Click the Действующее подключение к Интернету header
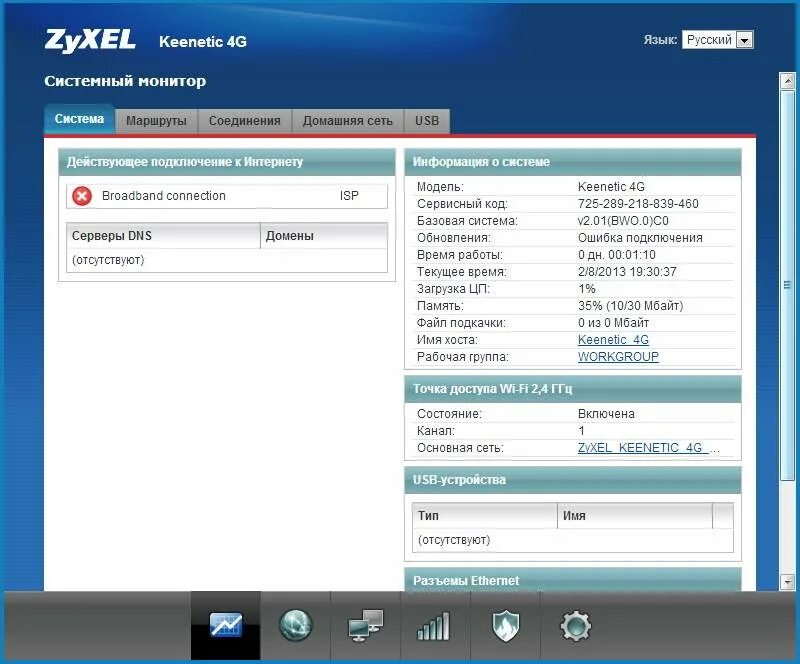Image resolution: width=800 pixels, height=664 pixels. click(227, 162)
